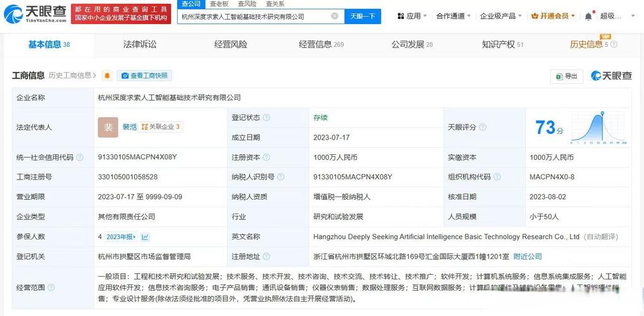
Task: Go to the 知识产权 tab
Action: click(x=503, y=44)
